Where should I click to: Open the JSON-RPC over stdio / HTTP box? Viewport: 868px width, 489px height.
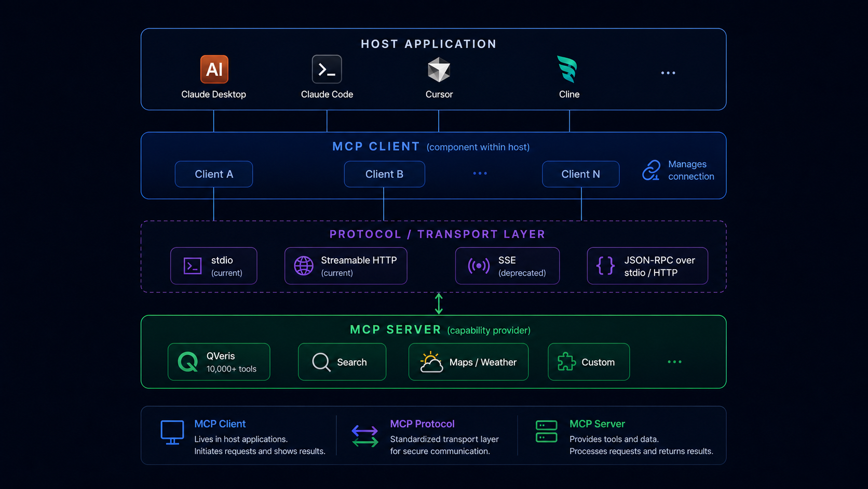tap(647, 266)
